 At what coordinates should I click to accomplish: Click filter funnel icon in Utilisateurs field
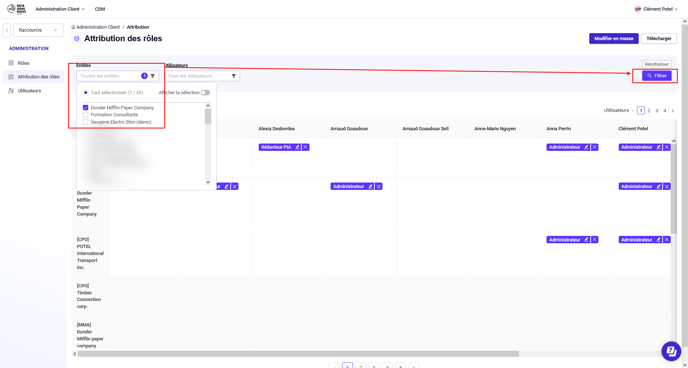[234, 76]
